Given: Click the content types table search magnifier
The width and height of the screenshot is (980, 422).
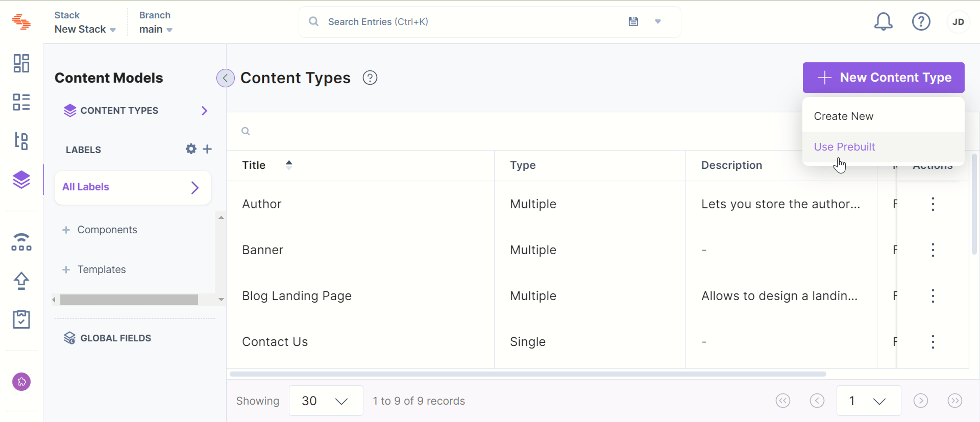Looking at the screenshot, I should (x=245, y=131).
